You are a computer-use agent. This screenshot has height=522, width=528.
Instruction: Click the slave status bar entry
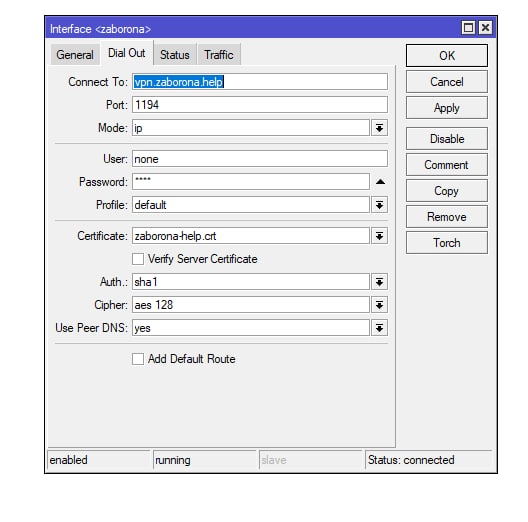click(310, 460)
